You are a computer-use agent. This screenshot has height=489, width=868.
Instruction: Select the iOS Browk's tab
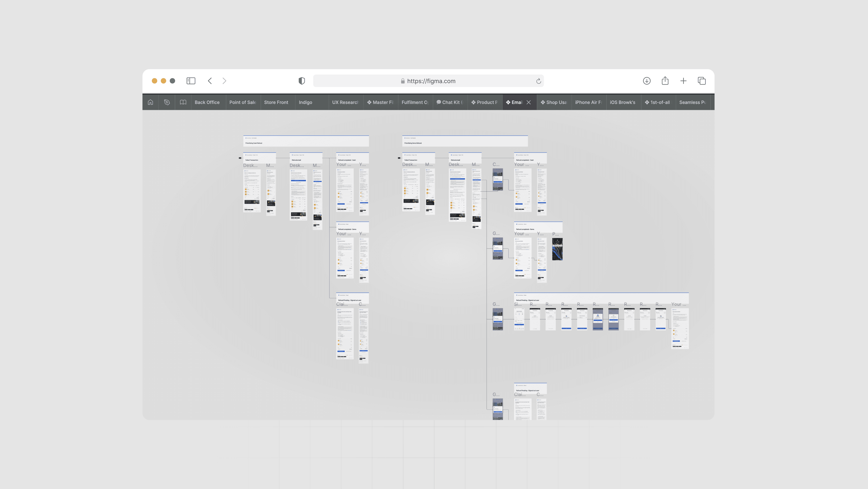coord(622,102)
